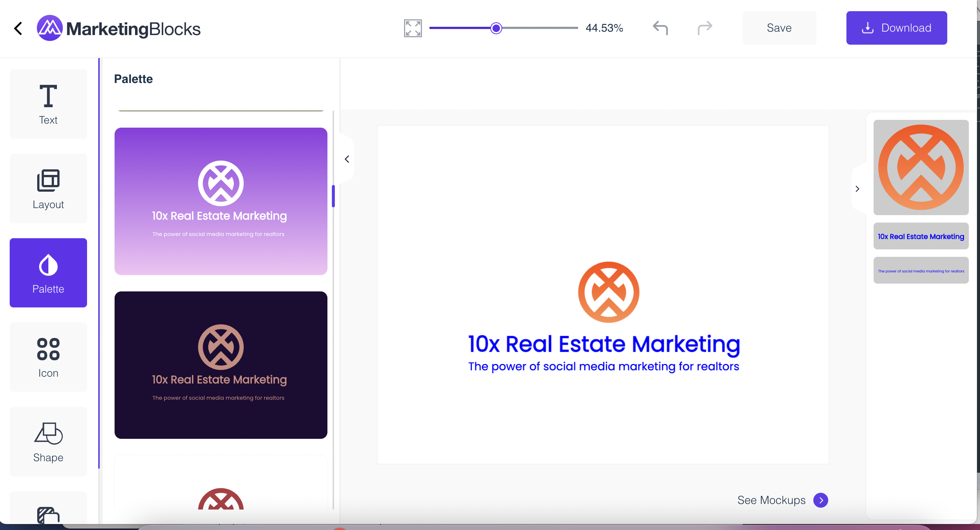Click the purple arrow next to See Mockups
This screenshot has height=530, width=980.
click(821, 500)
